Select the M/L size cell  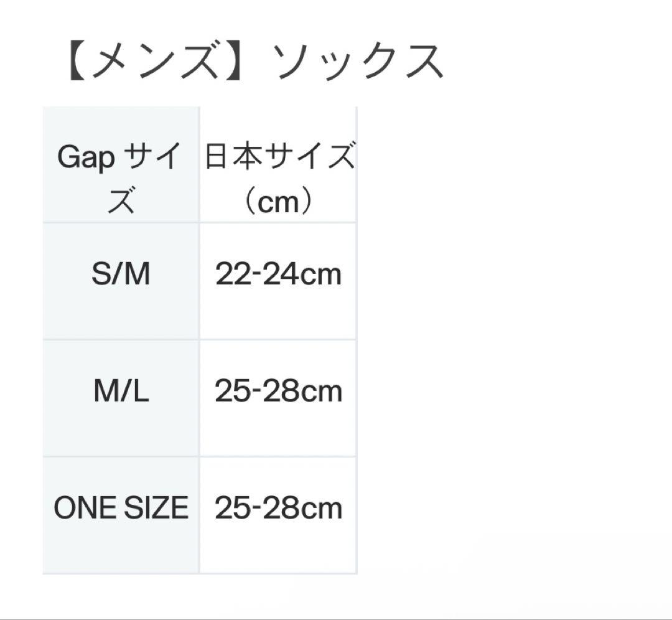[121, 392]
